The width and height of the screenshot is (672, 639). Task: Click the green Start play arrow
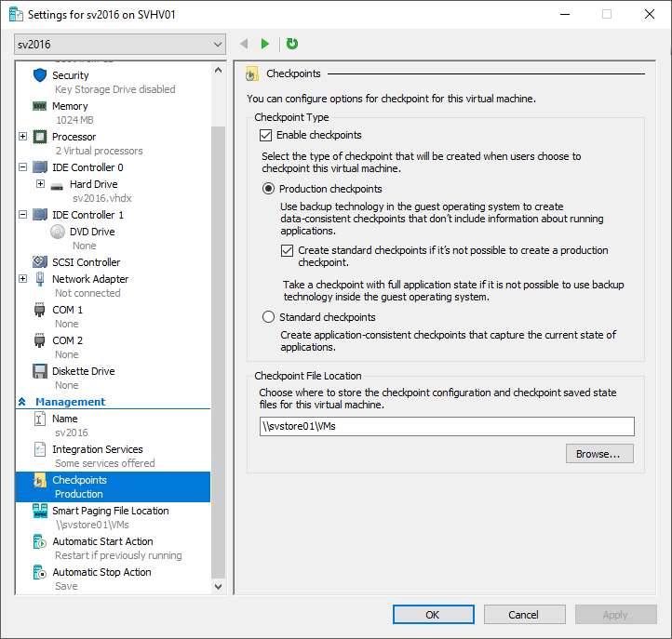(265, 44)
